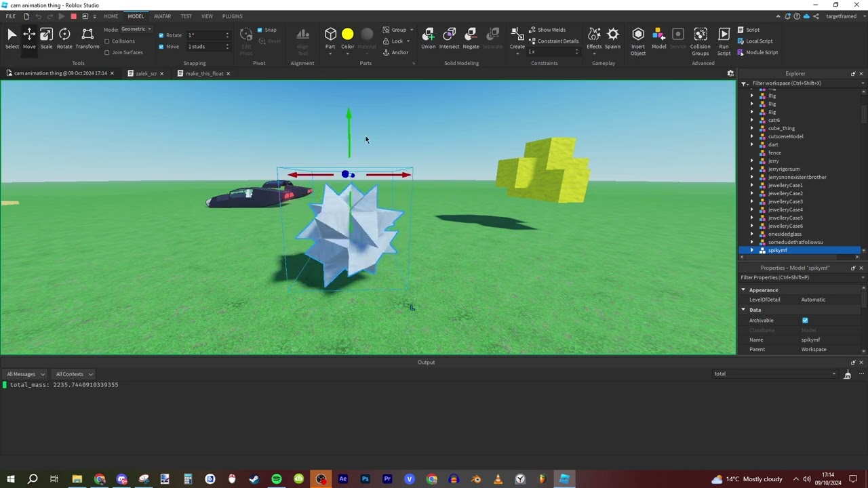Click the Anchor icon in Parts section
Image resolution: width=868 pixels, height=488 pixels.
385,52
